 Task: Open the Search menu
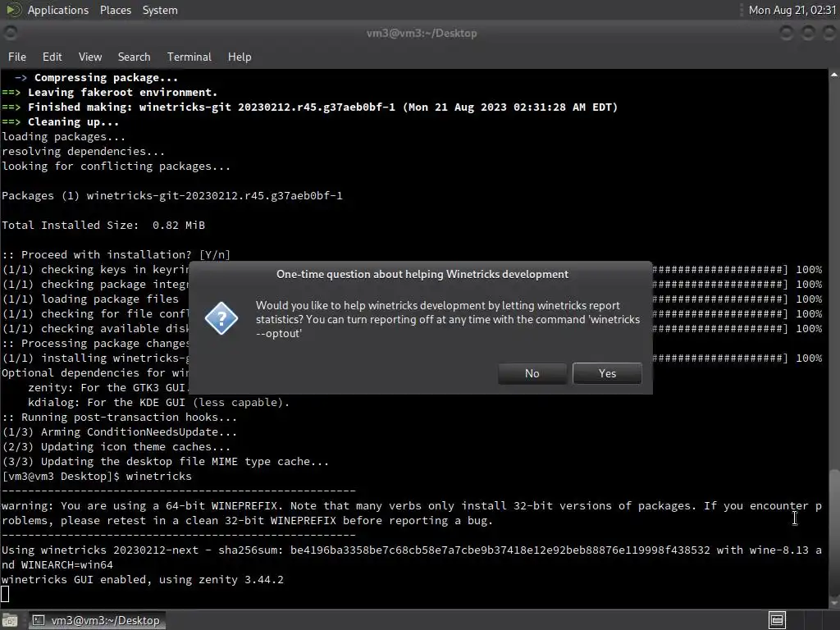(x=134, y=57)
